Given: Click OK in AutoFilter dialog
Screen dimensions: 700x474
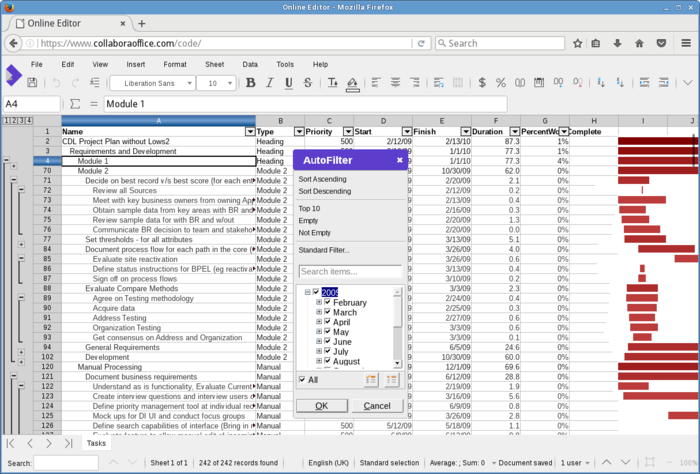Looking at the screenshot, I should coord(321,406).
